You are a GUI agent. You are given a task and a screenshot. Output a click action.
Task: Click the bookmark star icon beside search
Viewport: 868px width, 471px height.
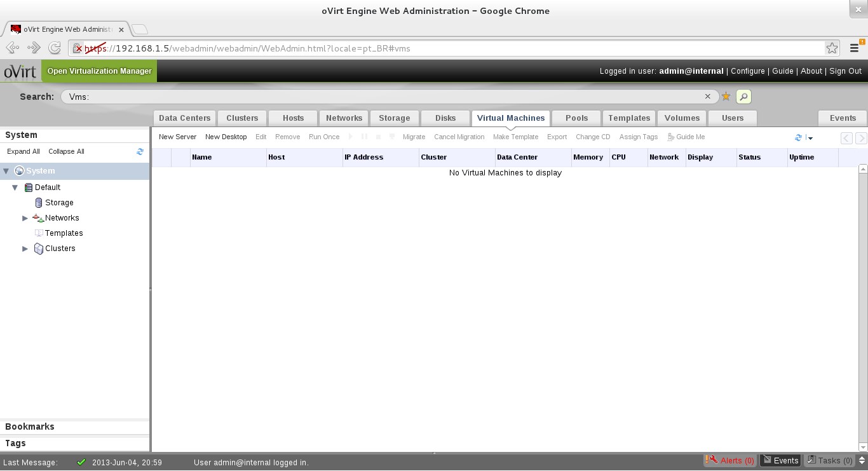(x=726, y=97)
